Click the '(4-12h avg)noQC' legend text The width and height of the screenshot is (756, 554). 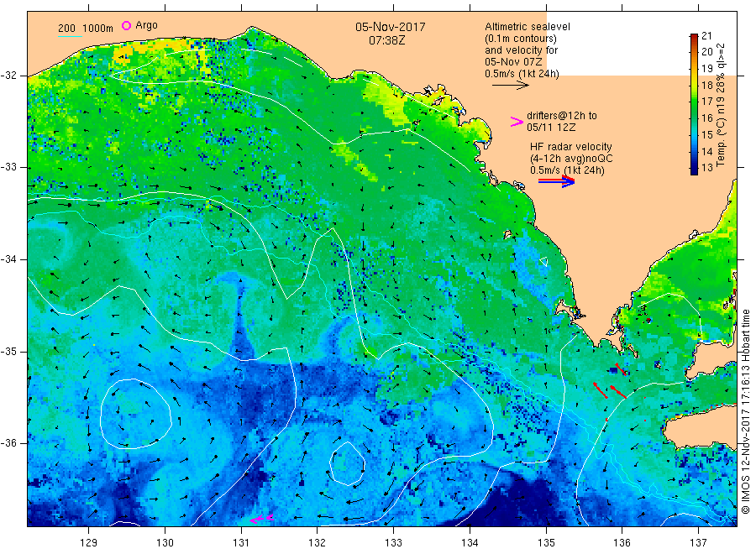pyautogui.click(x=571, y=159)
